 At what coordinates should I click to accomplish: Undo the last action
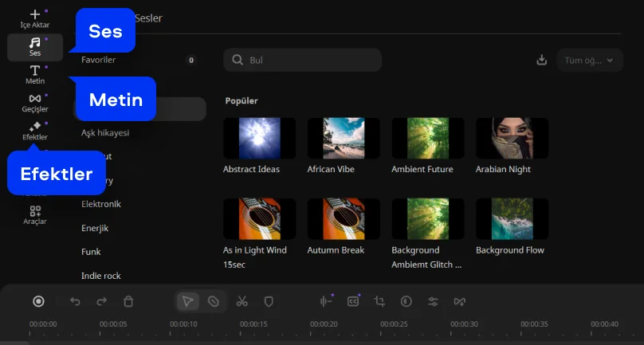(75, 301)
